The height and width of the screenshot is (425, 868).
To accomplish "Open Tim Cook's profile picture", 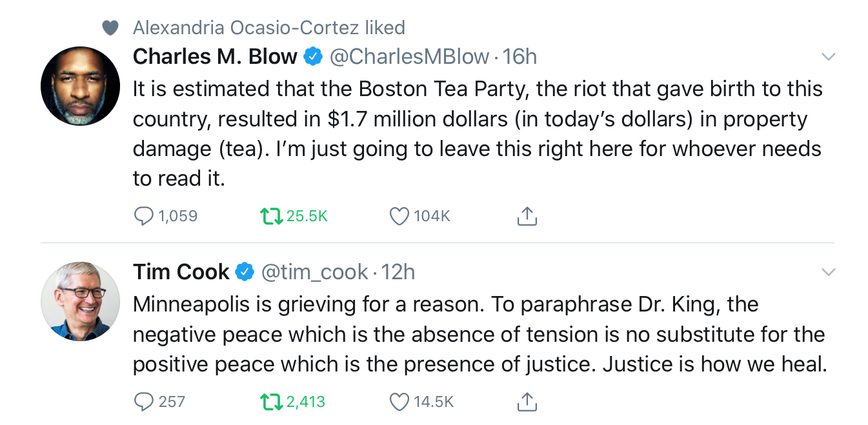I will 80,301.
